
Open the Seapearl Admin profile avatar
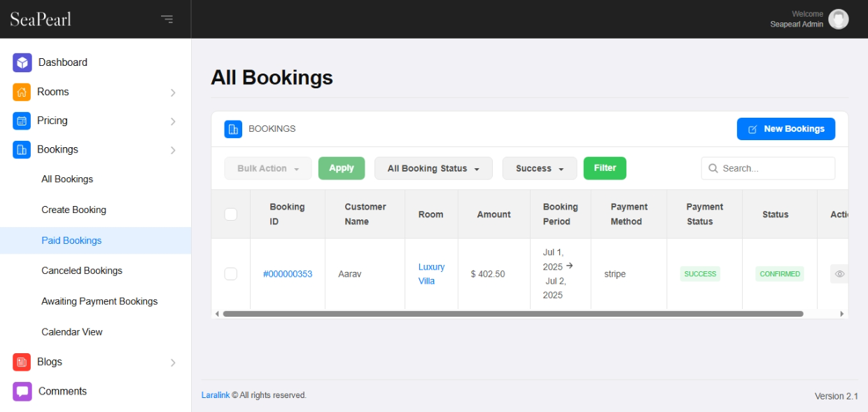click(x=838, y=19)
